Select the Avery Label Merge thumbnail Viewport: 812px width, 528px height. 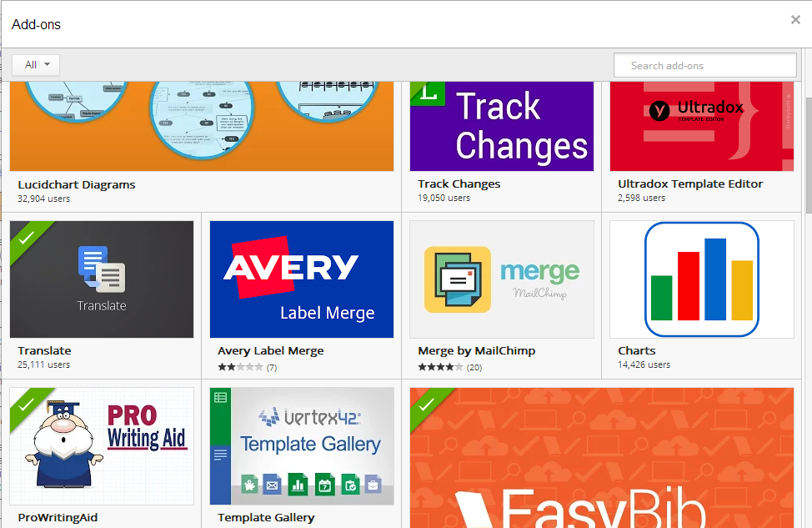point(302,279)
